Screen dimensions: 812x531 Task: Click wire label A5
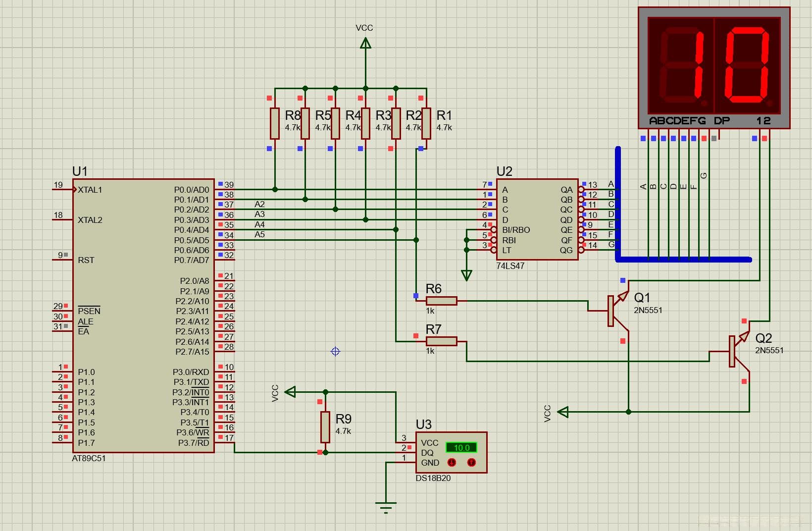click(x=259, y=234)
